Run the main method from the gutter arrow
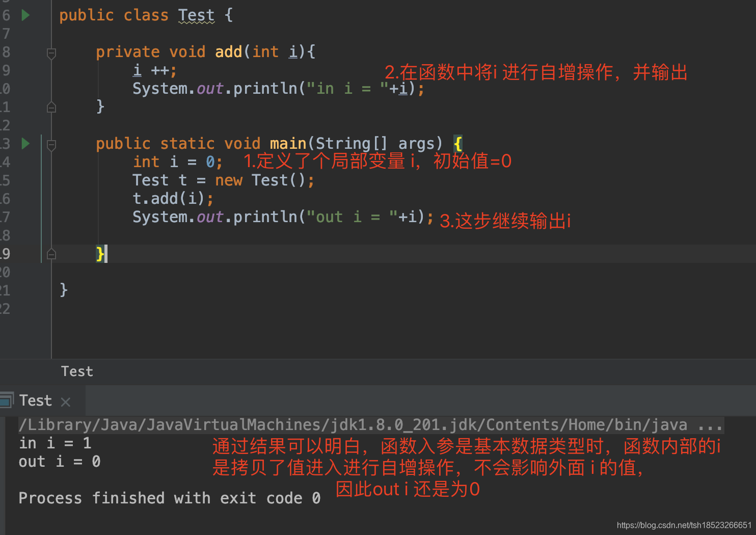Viewport: 756px width, 535px height. [25, 144]
